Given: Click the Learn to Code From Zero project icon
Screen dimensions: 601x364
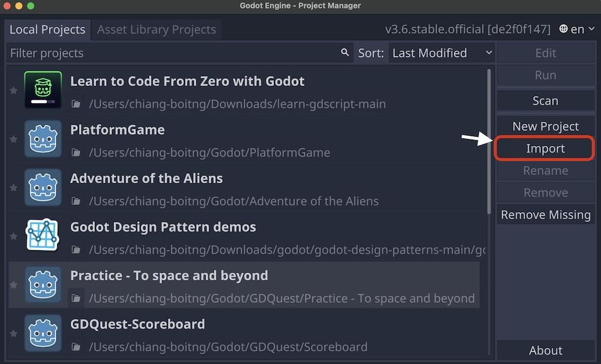Looking at the screenshot, I should (43, 90).
